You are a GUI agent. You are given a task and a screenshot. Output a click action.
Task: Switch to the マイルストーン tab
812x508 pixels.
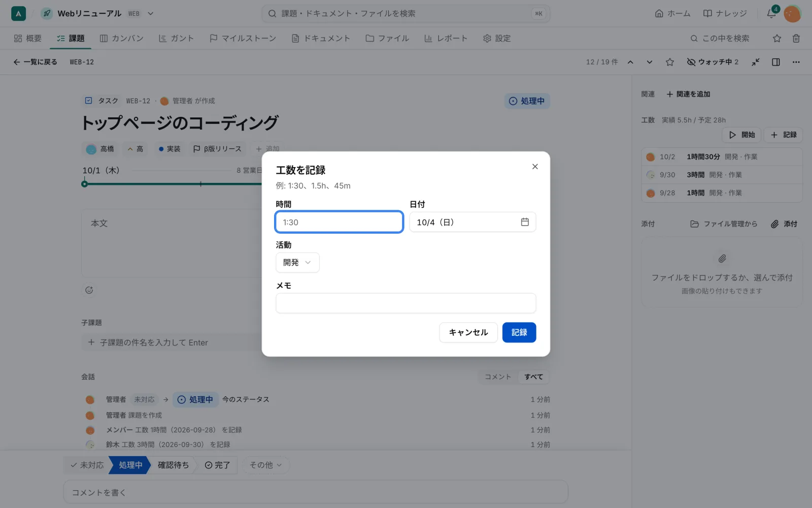[243, 38]
